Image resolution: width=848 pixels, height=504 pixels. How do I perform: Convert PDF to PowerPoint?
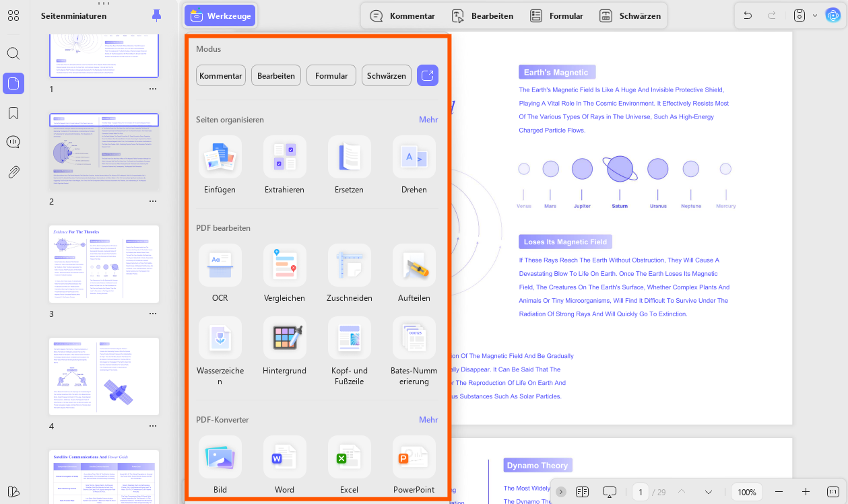pyautogui.click(x=414, y=465)
